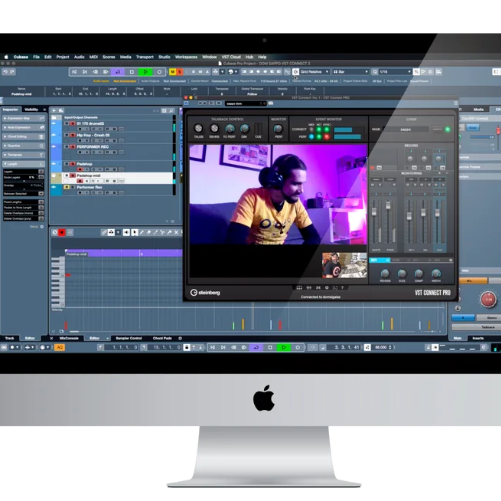Click the small local video thumbnail
The image size is (501, 501).
pos(344,265)
